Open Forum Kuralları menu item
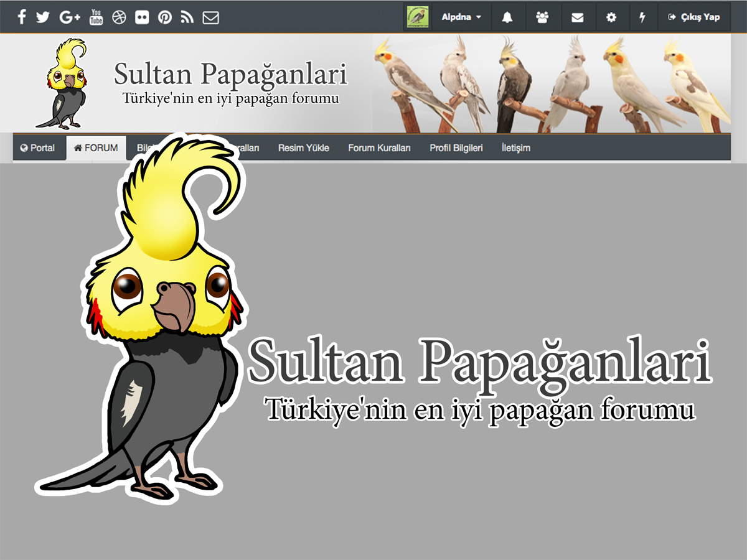747x560 pixels. click(379, 148)
